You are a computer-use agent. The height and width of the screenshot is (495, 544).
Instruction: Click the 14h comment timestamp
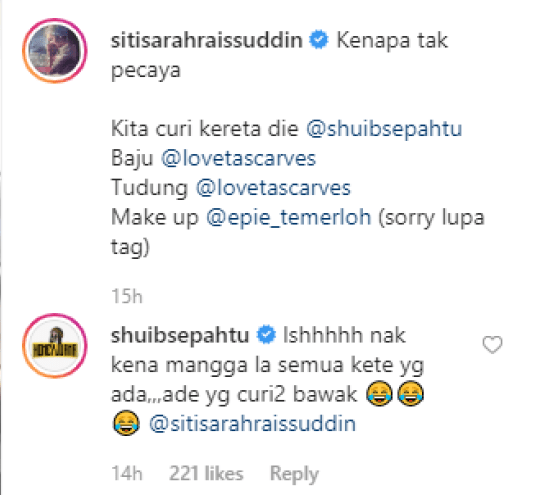pos(127,473)
